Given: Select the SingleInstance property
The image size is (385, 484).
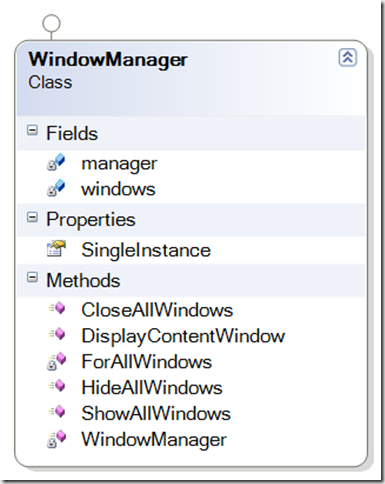Looking at the screenshot, I should pos(146,250).
